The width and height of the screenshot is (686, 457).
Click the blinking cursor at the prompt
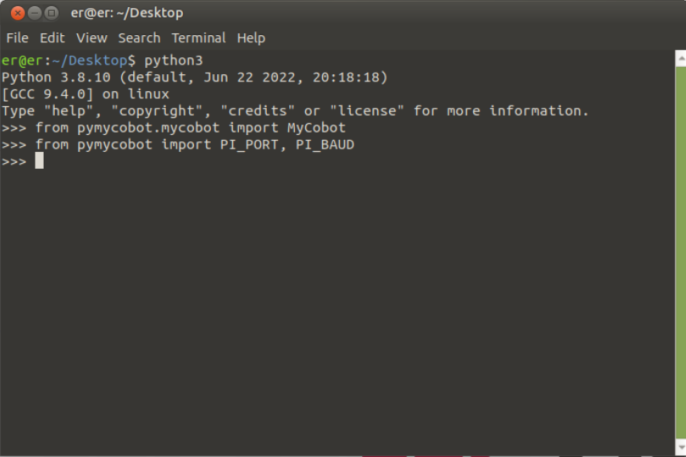pos(39,161)
